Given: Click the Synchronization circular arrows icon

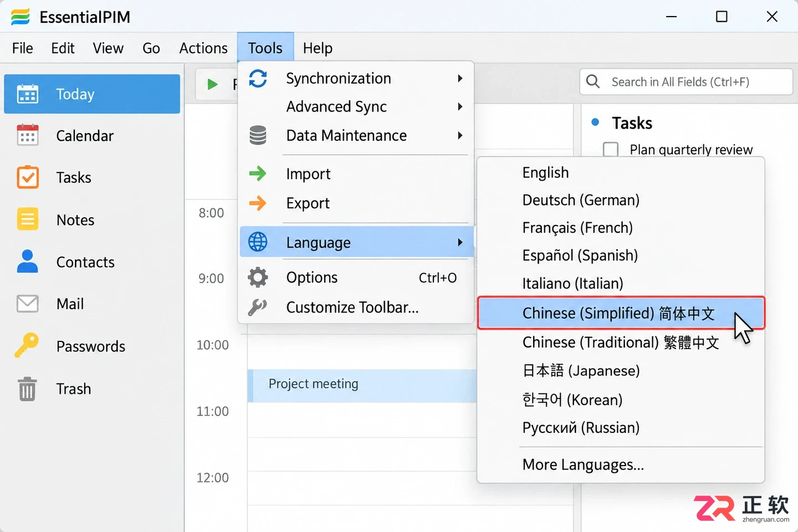Looking at the screenshot, I should [258, 78].
